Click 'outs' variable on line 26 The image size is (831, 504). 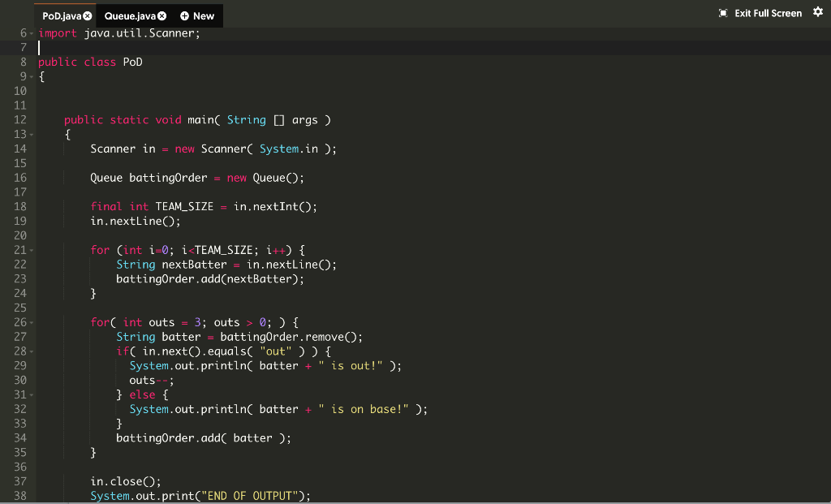161,322
